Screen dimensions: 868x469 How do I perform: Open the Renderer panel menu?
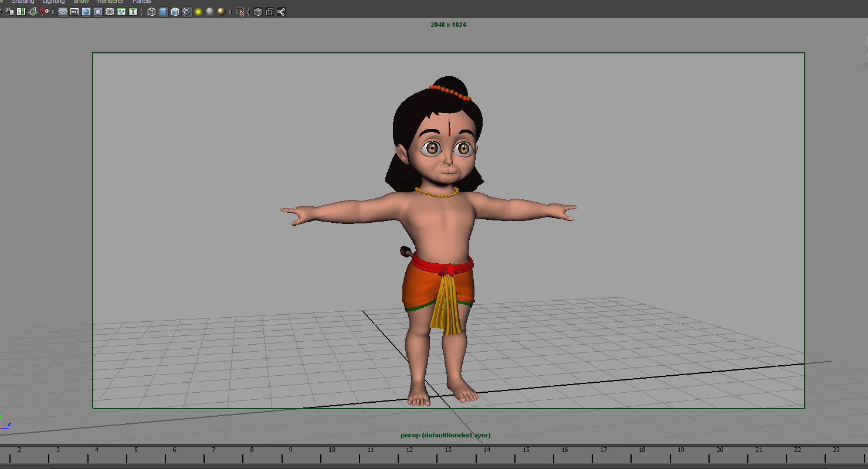pos(110,2)
